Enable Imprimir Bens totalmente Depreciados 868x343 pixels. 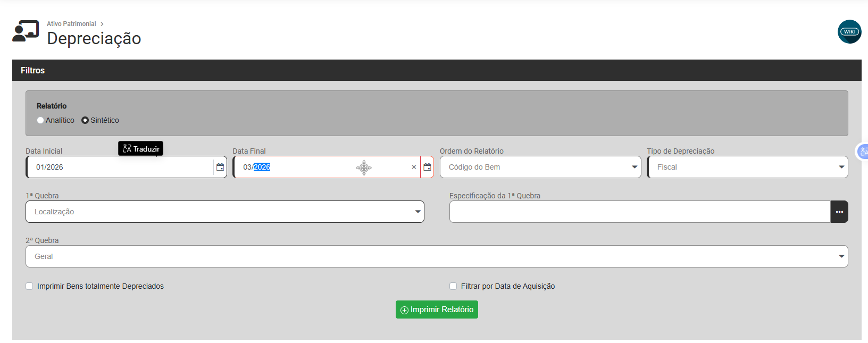29,286
